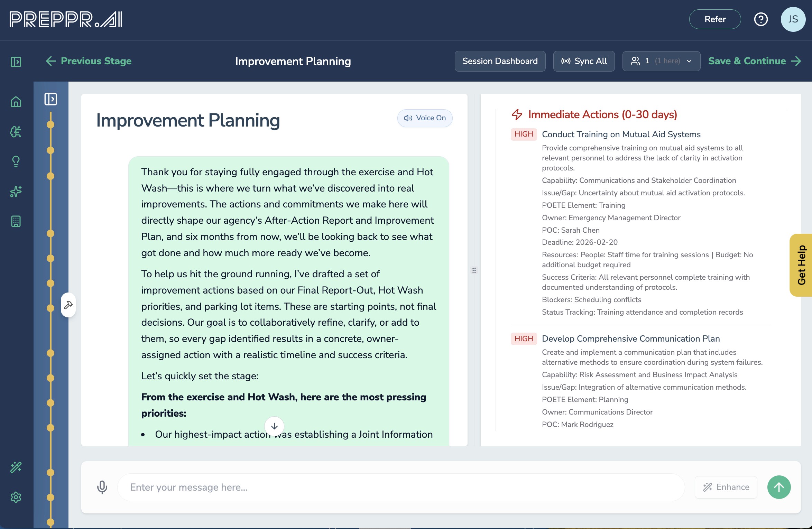Image resolution: width=812 pixels, height=529 pixels.
Task: Open the JS user avatar menu
Action: (x=793, y=19)
